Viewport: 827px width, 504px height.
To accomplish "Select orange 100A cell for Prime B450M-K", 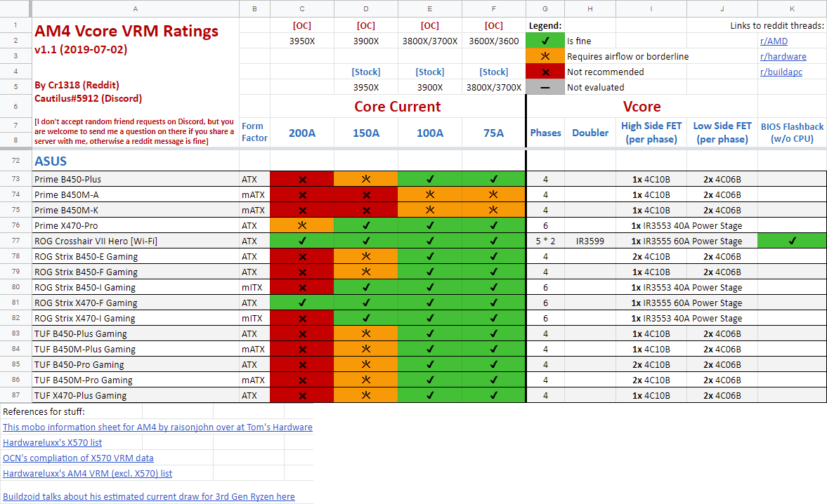I will point(430,210).
